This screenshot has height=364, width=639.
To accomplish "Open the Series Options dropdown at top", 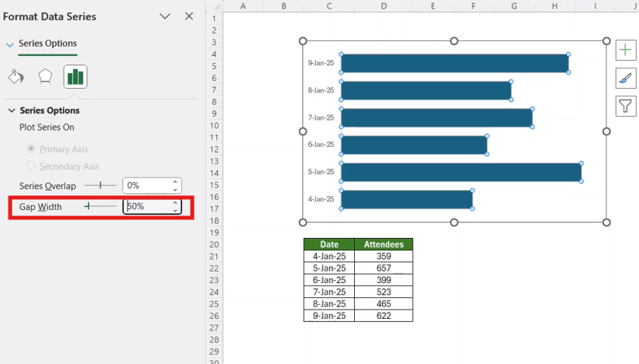I will (x=10, y=44).
